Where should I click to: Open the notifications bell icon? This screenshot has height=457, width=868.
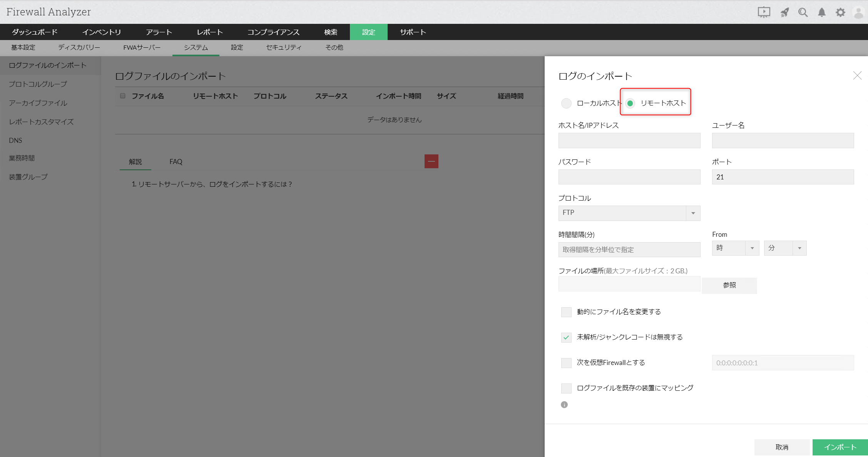pos(821,12)
